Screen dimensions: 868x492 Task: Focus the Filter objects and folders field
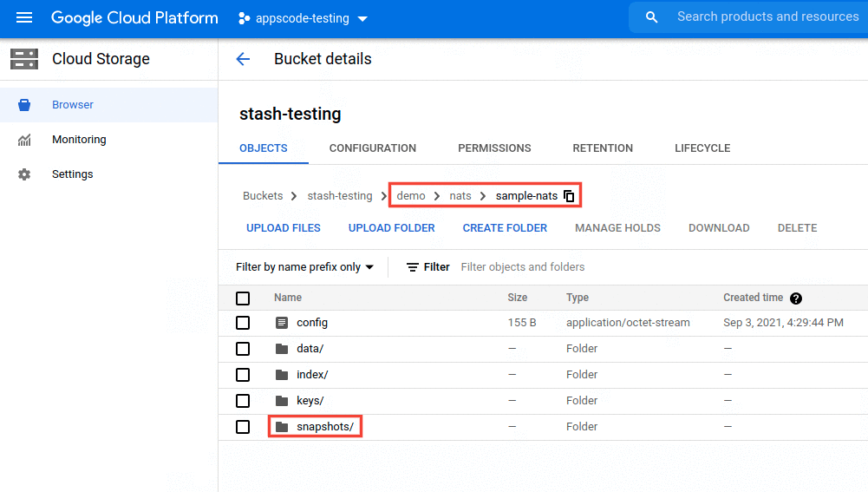point(607,267)
